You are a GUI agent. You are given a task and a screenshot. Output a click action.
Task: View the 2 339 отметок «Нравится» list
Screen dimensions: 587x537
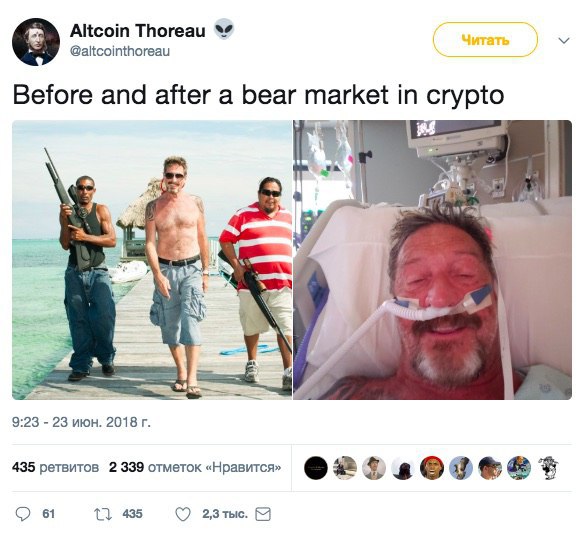[x=195, y=467]
